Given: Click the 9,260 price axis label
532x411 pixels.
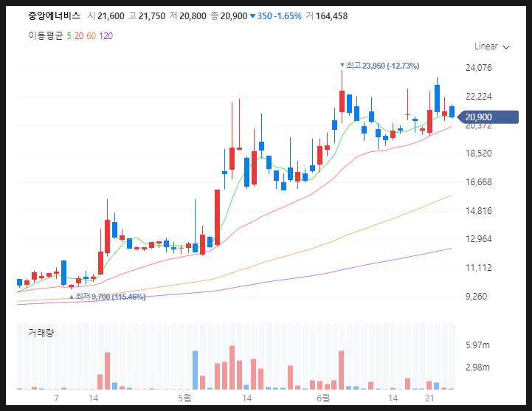Looking at the screenshot, I should click(x=476, y=297).
